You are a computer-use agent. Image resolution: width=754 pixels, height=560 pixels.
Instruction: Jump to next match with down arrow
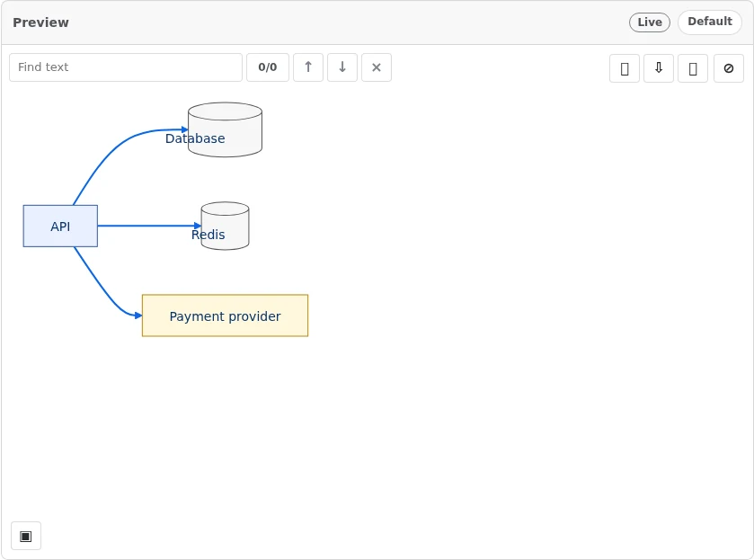click(x=342, y=67)
